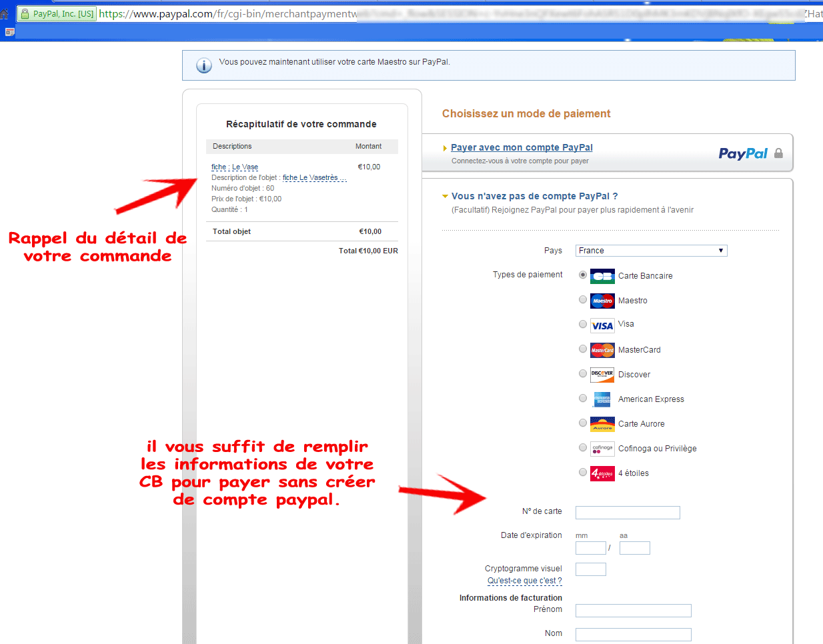Click the 'Informations de facturation' label
Viewport: 823px width, 644px height.
511,598
